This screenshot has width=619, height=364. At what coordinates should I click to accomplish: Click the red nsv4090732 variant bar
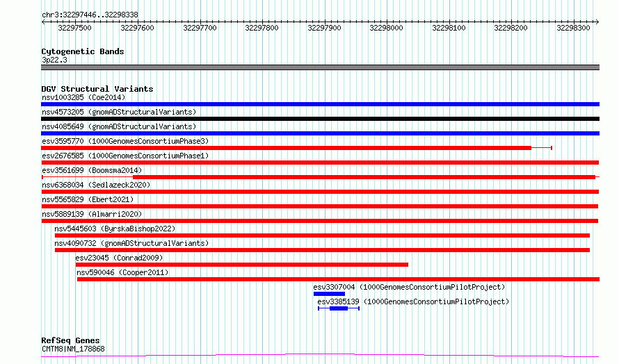[x=322, y=250]
